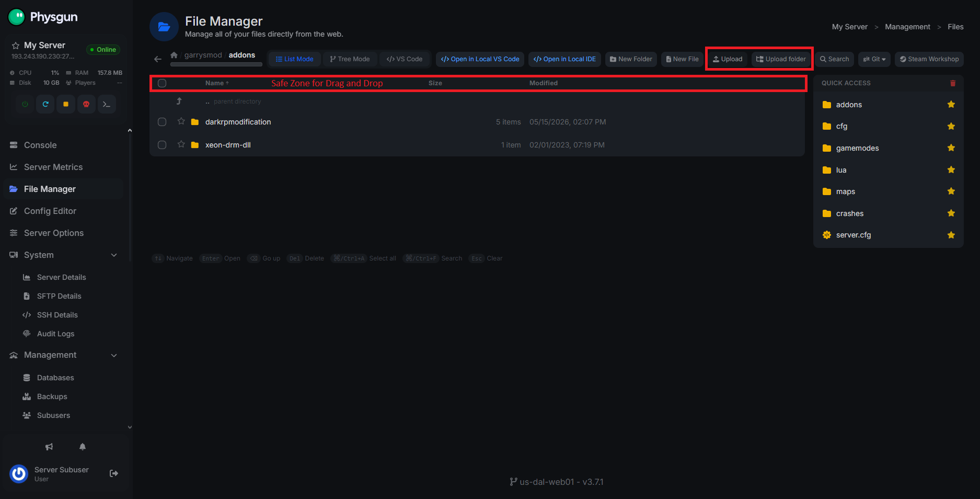Collapse the System sidebar section

(x=114, y=255)
